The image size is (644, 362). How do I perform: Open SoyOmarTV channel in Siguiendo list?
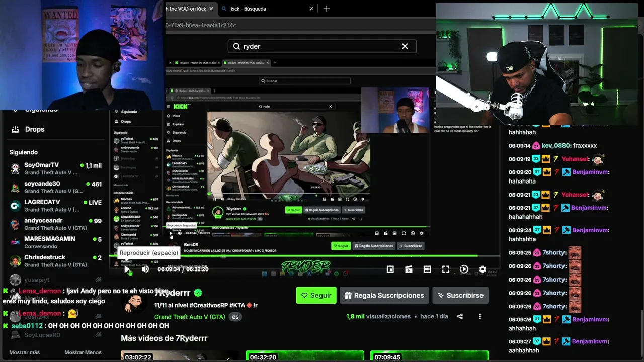[x=55, y=168]
